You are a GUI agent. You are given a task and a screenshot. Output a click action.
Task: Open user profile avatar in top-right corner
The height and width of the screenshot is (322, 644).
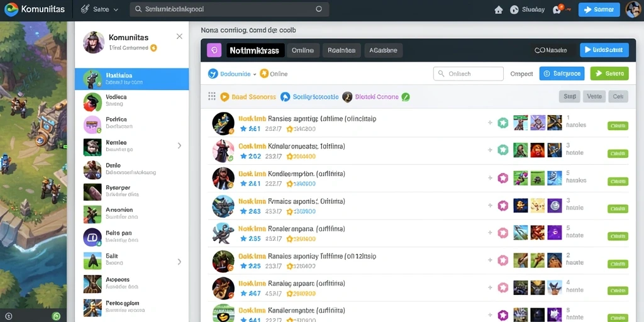click(x=633, y=9)
